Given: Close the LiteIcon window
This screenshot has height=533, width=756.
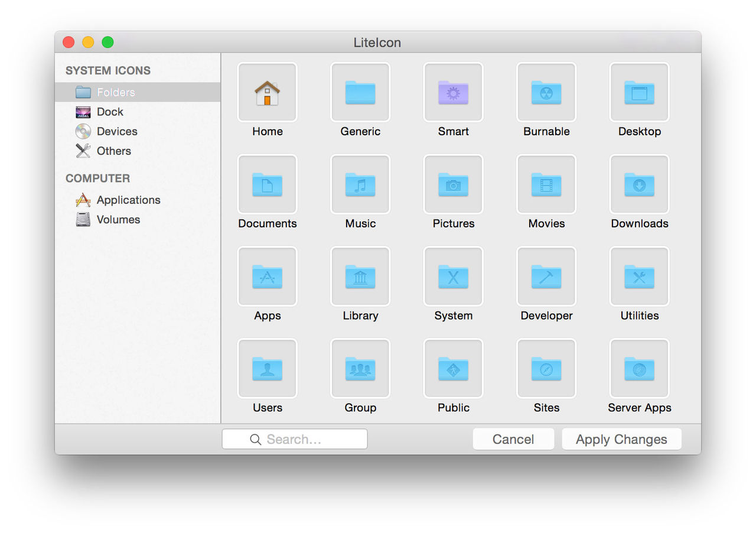Looking at the screenshot, I should coord(69,43).
